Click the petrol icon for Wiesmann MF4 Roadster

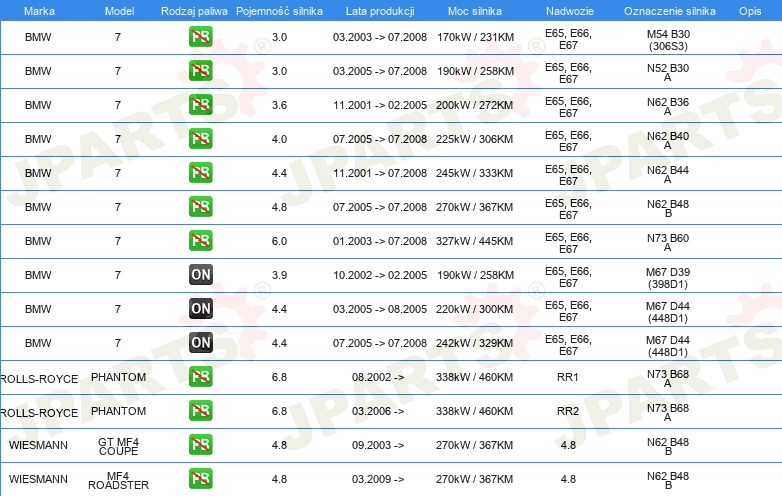200,479
